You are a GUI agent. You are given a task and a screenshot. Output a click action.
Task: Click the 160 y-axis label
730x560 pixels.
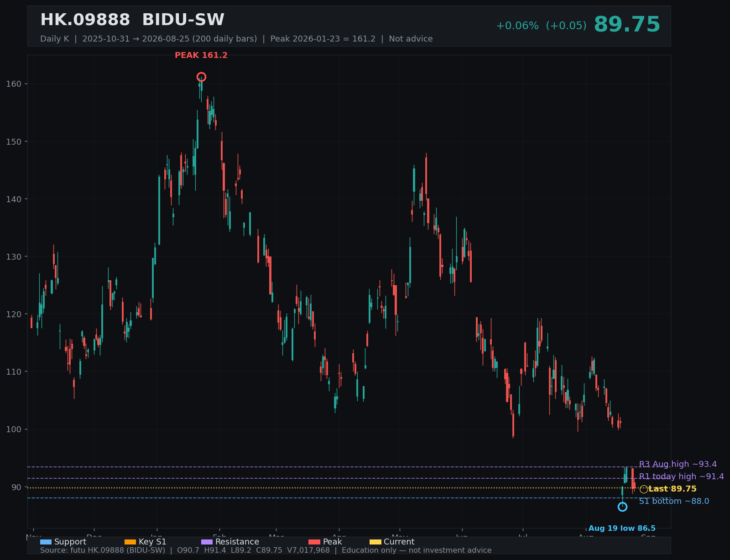click(14, 84)
